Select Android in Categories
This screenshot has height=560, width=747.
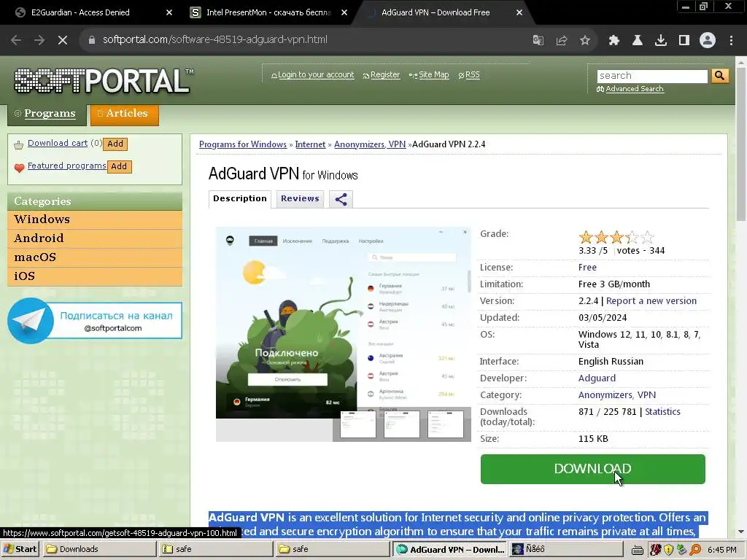coord(95,238)
